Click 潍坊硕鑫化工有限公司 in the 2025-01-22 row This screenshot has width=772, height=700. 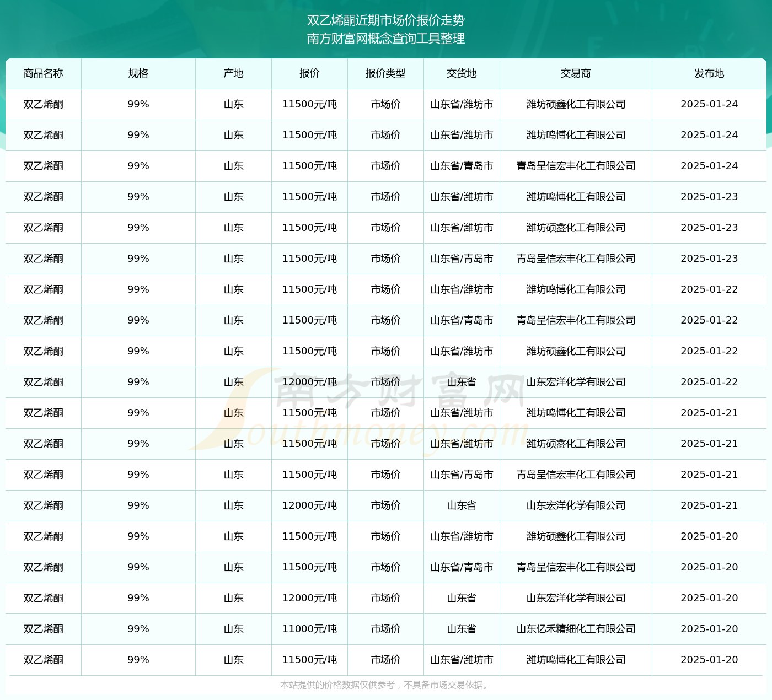[x=576, y=351]
